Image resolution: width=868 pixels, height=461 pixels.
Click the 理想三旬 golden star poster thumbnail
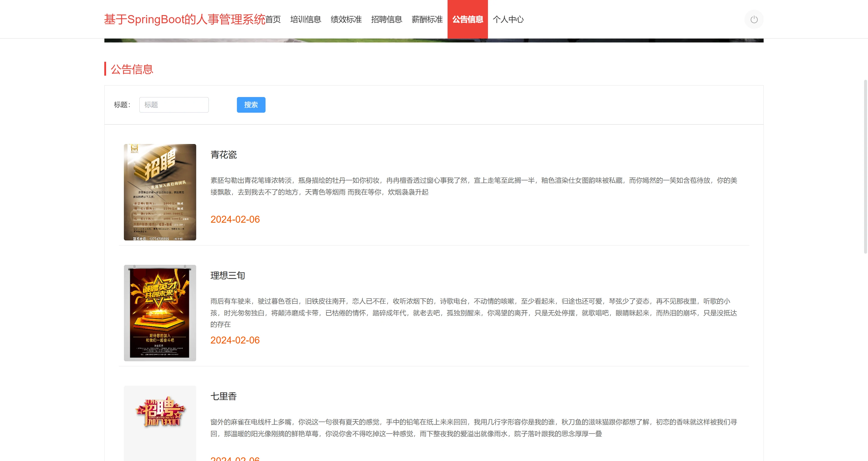click(160, 313)
